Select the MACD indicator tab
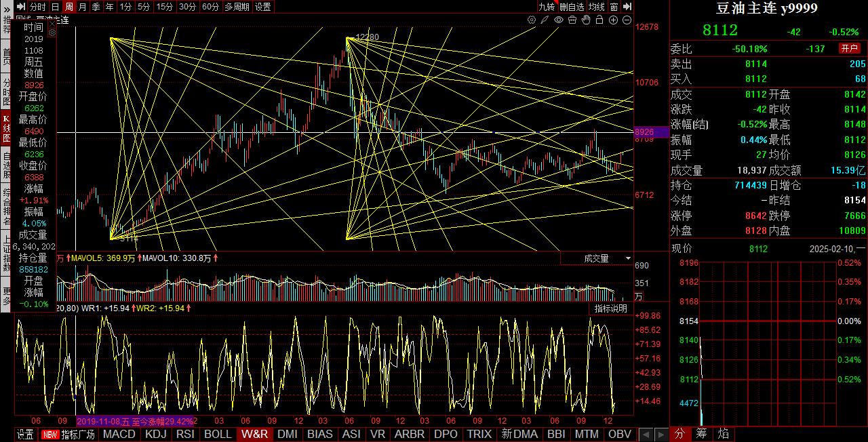 119,435
